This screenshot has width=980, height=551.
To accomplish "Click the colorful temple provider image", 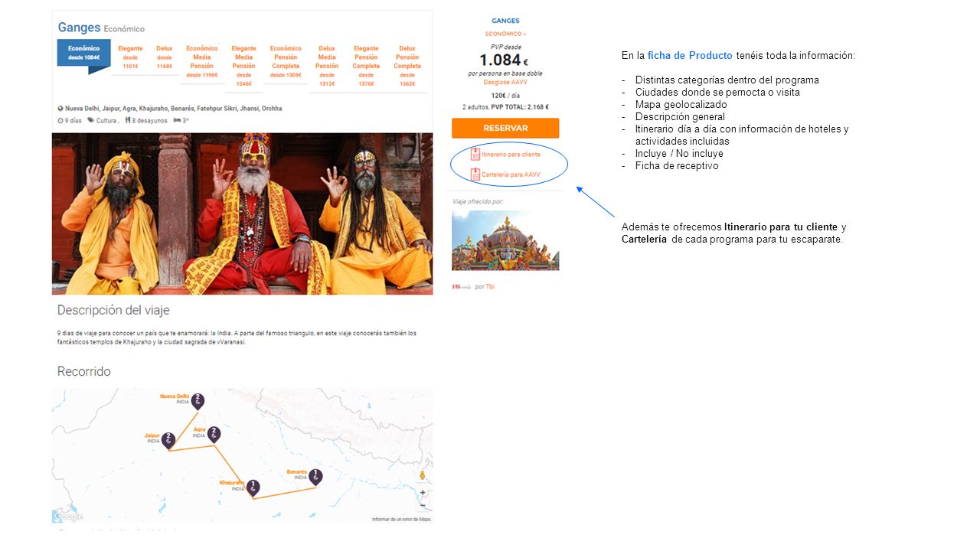I will pyautogui.click(x=505, y=240).
